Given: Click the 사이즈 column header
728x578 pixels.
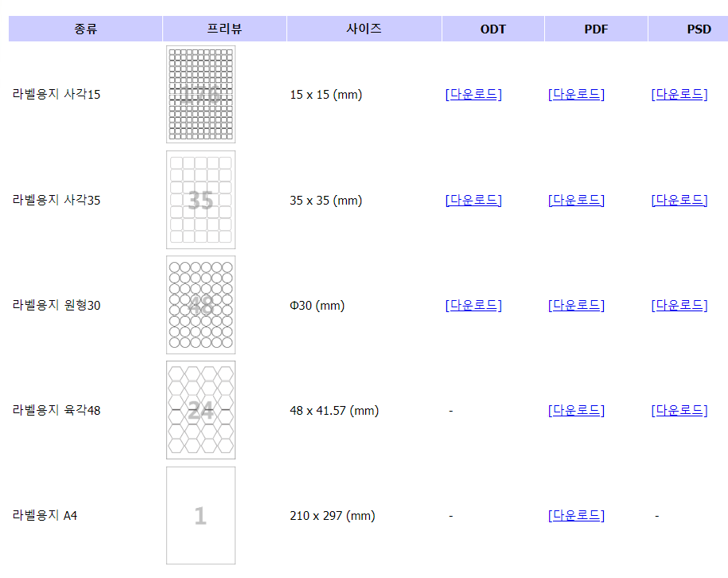Looking at the screenshot, I should click(364, 29).
